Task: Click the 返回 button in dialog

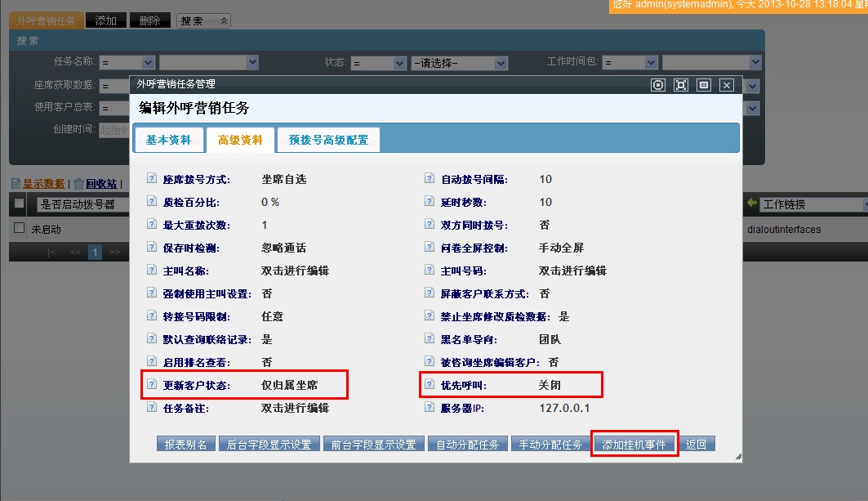Action: [x=696, y=445]
